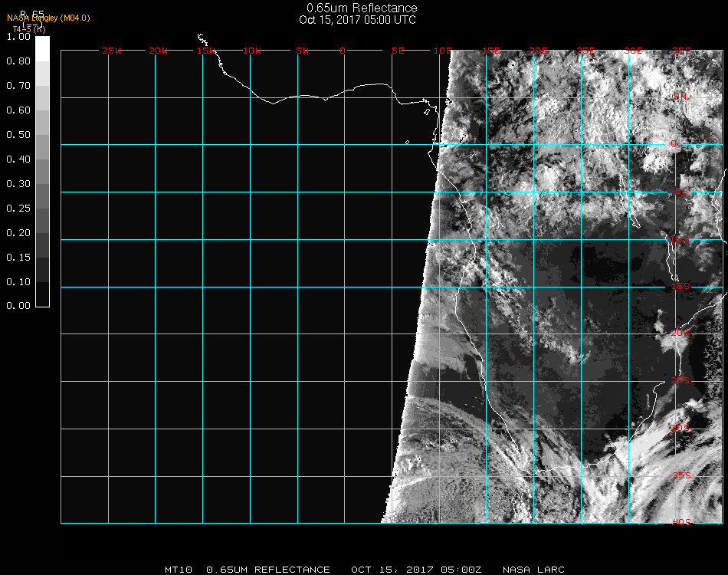Click the "MT10" footer text
This screenshot has height=575, width=728.
(179, 570)
